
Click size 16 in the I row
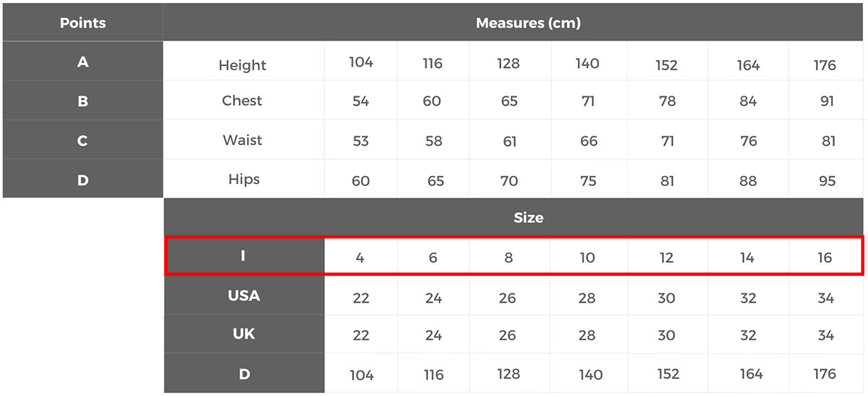(x=825, y=257)
